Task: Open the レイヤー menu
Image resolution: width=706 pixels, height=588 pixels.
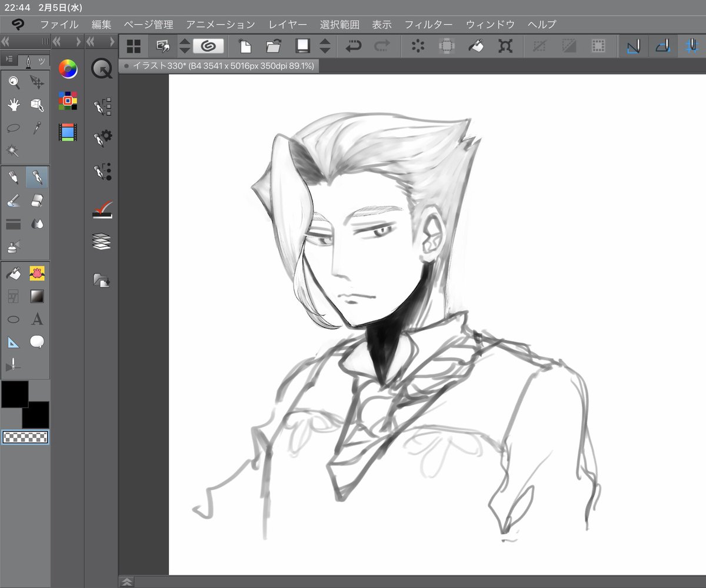Action: coord(288,25)
